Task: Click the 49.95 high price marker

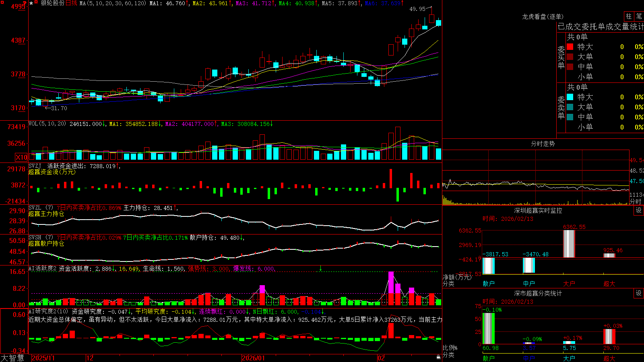Action: coord(417,9)
